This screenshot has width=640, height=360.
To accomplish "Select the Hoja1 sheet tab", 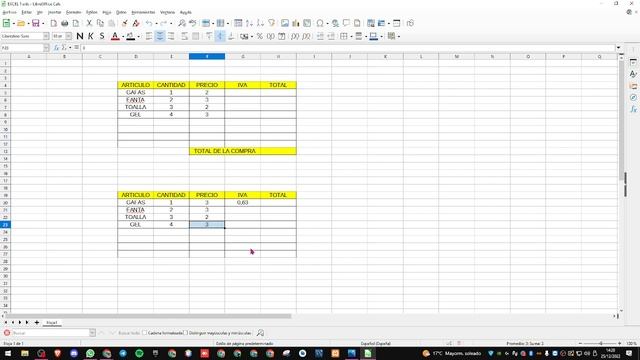I will (51, 322).
